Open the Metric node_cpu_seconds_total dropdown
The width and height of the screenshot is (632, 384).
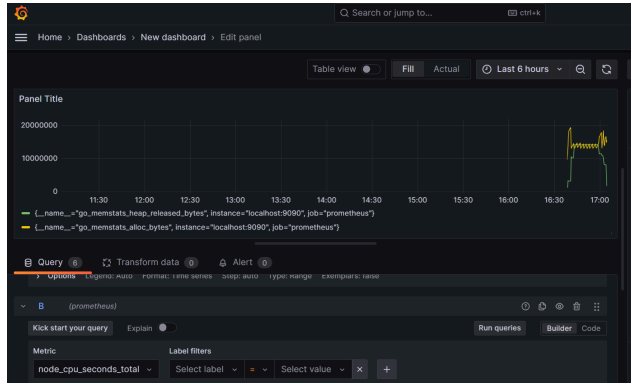point(96,369)
